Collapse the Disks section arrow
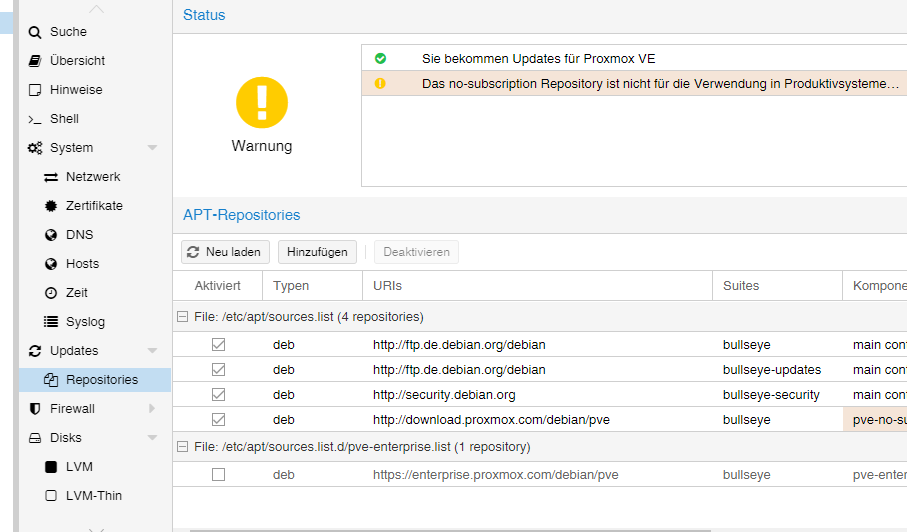The width and height of the screenshot is (907, 532). coord(152,438)
